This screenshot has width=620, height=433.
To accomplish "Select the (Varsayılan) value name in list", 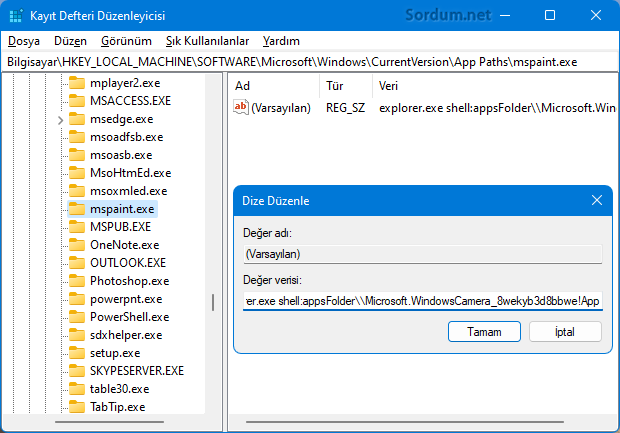I will point(281,108).
